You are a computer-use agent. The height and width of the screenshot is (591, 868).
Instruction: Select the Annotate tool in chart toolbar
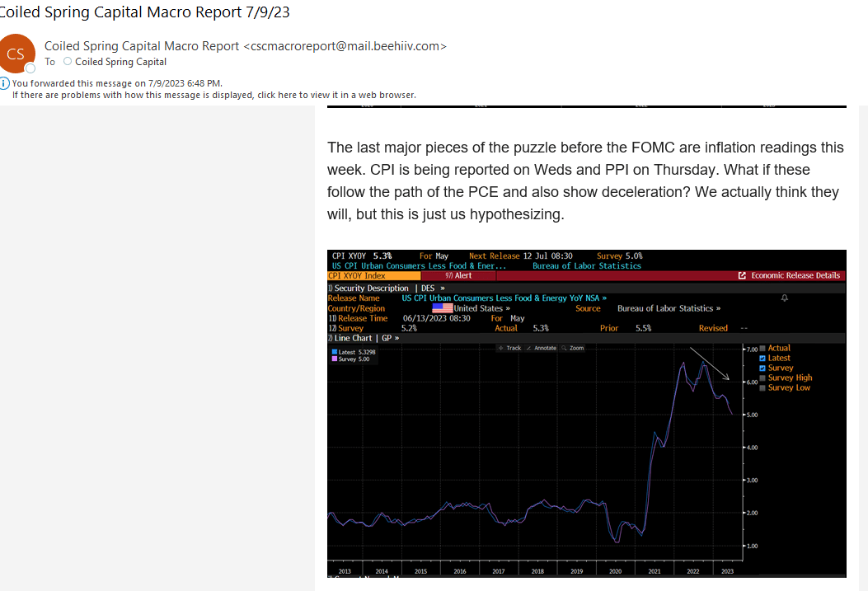[x=542, y=348]
